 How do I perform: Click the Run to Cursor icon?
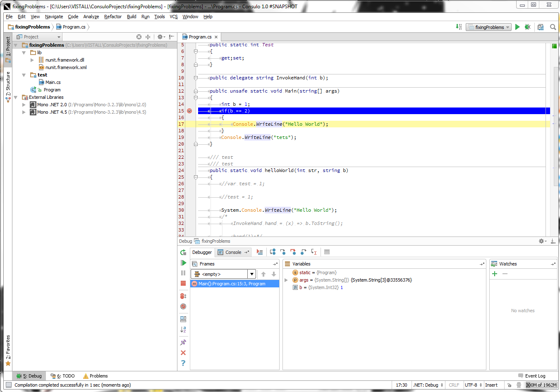313,252
